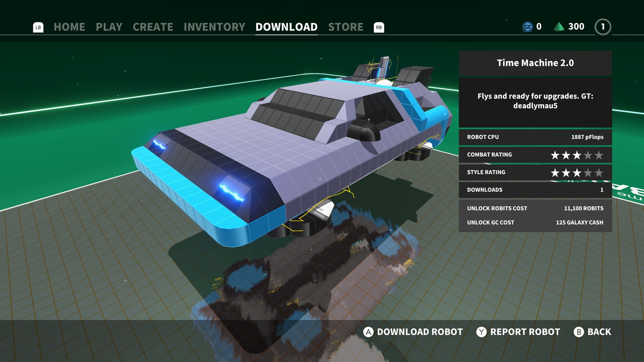Click the A button prompt to download

[368, 332]
